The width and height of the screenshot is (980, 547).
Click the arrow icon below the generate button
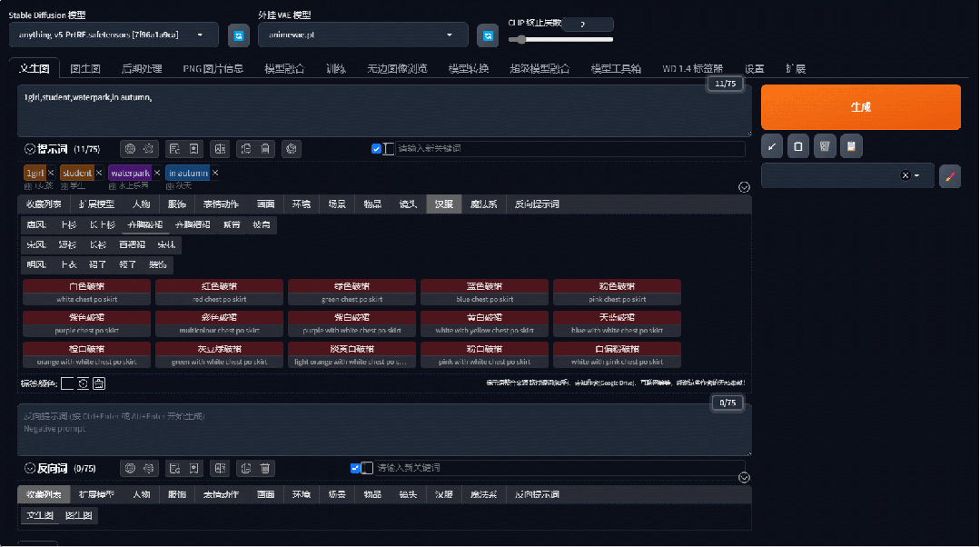(771, 145)
